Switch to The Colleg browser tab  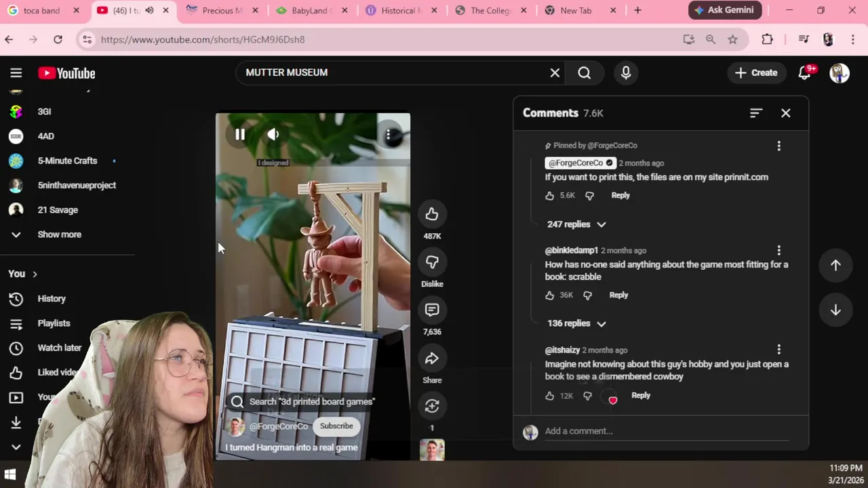click(x=490, y=11)
